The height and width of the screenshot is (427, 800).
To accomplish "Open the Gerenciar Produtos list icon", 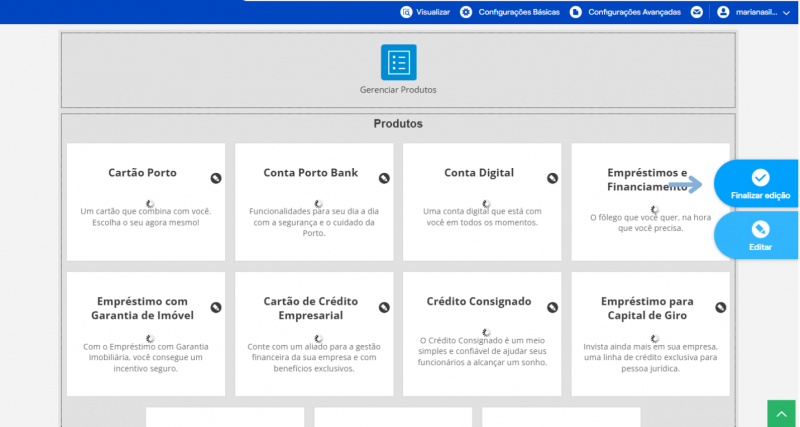I will [x=398, y=62].
